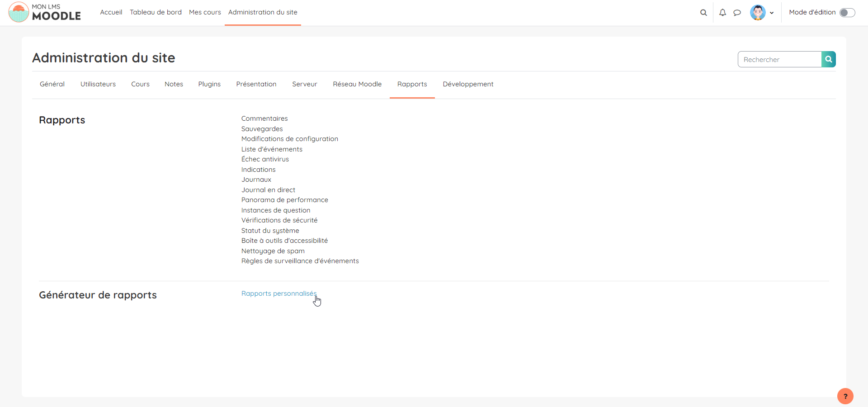Click in the Rechercher input field
868x407 pixels.
(779, 59)
